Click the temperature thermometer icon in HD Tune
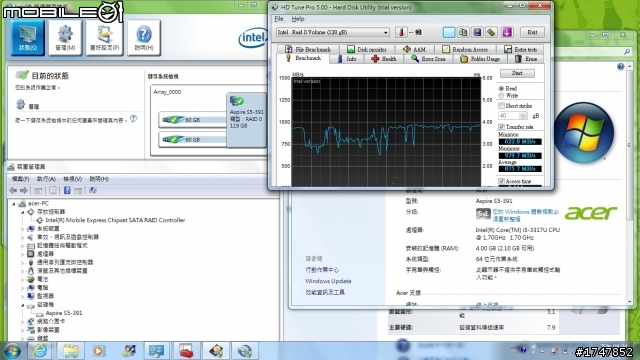This screenshot has height=360, width=640. 401,32
